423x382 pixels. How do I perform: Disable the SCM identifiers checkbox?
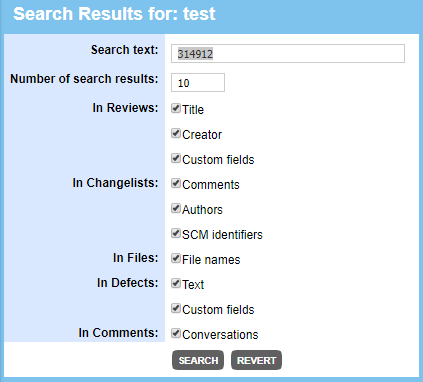coord(176,233)
